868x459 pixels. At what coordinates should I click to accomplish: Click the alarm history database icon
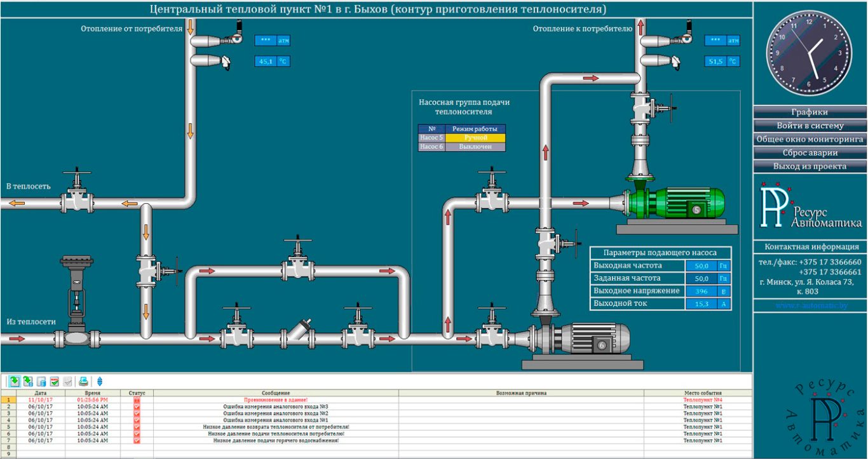click(x=41, y=382)
